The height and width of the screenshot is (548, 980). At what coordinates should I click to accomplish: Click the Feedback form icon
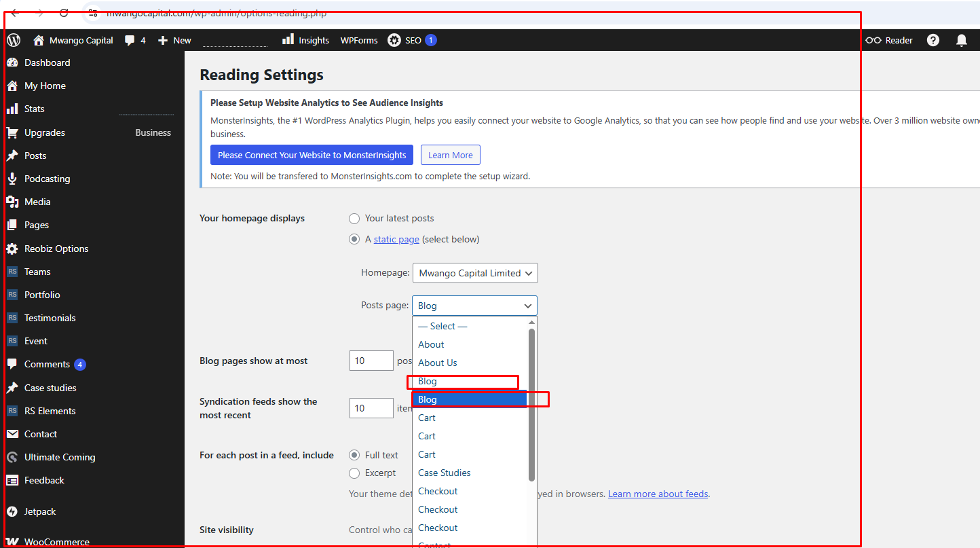12,480
